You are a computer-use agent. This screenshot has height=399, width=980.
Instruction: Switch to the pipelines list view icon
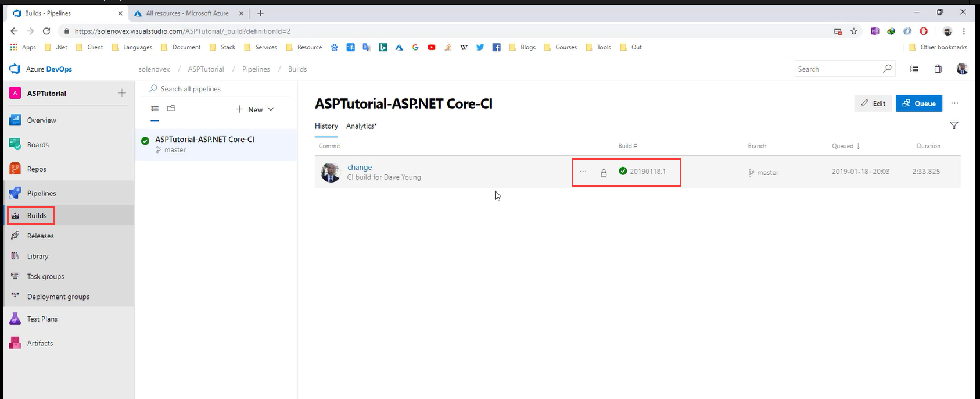coord(155,109)
